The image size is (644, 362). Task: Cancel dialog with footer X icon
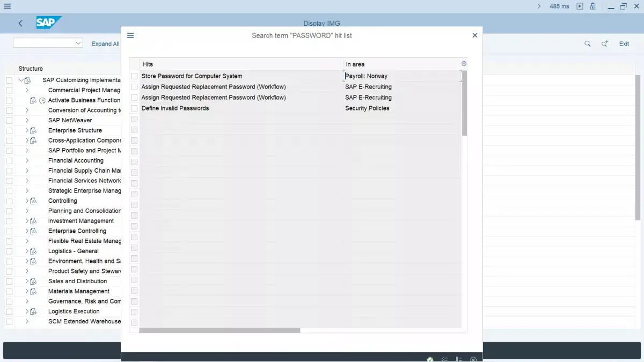[x=473, y=359]
